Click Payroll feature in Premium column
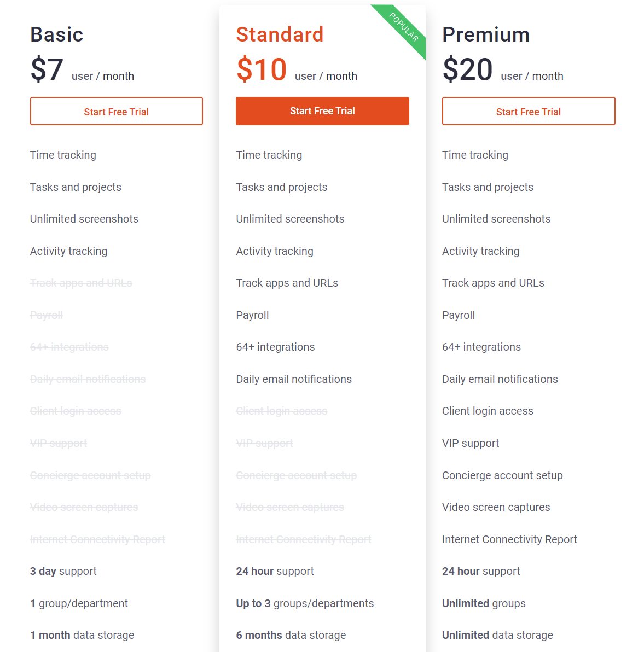This screenshot has width=644, height=652. tap(459, 315)
